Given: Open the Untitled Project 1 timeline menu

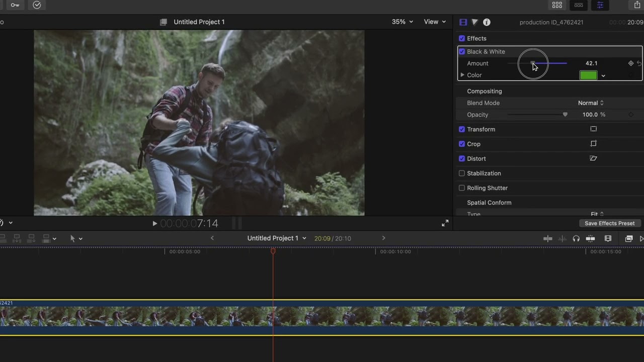Looking at the screenshot, I should point(276,238).
